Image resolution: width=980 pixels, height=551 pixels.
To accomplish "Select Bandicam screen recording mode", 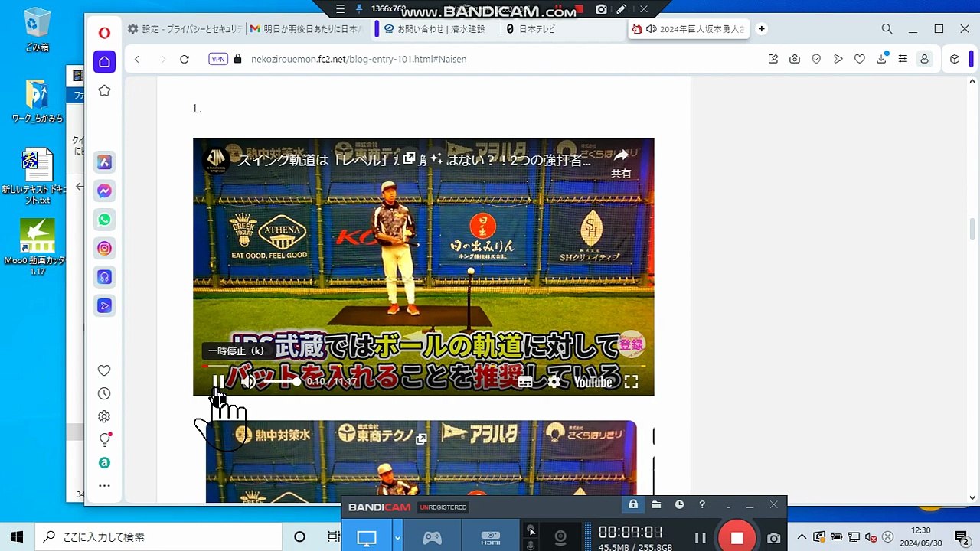I will click(x=367, y=538).
